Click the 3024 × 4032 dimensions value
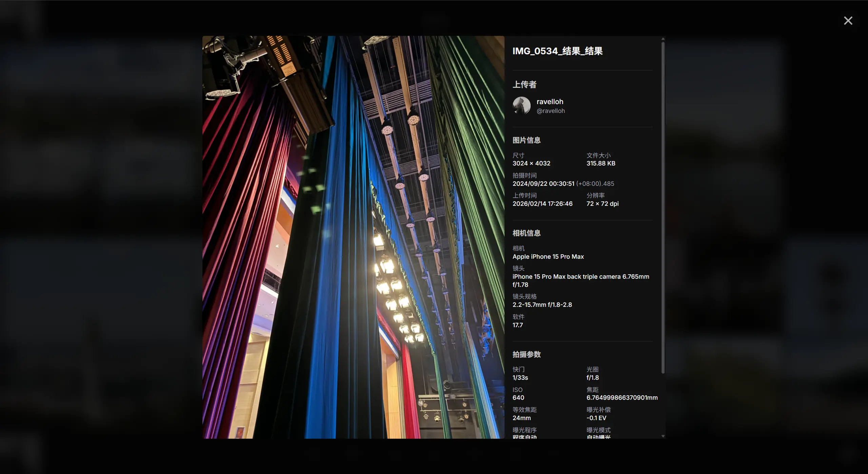Viewport: 868px width, 474px height. tap(531, 163)
